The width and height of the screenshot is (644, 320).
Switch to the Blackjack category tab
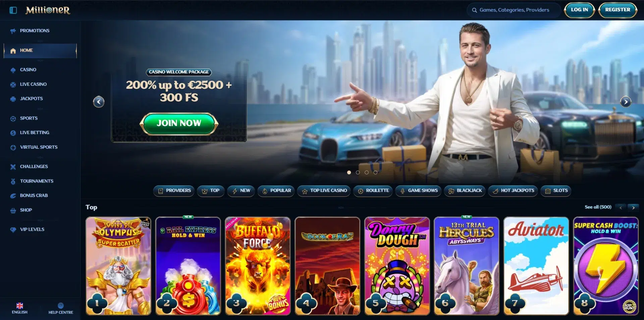pos(465,191)
